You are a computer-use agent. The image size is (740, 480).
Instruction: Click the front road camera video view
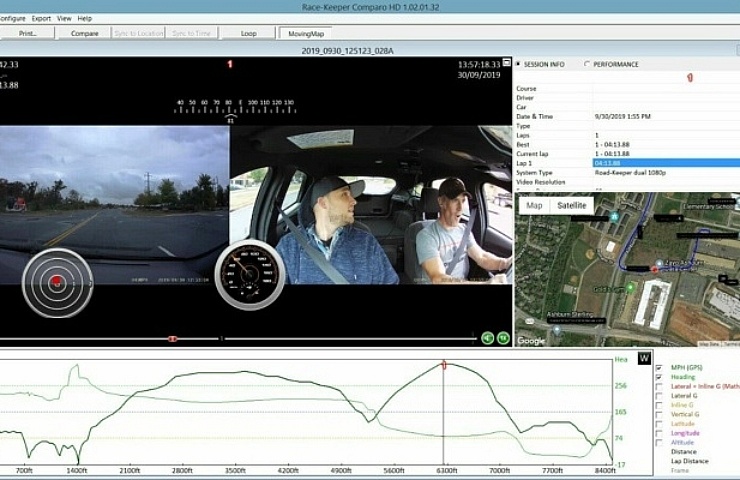pos(114,205)
